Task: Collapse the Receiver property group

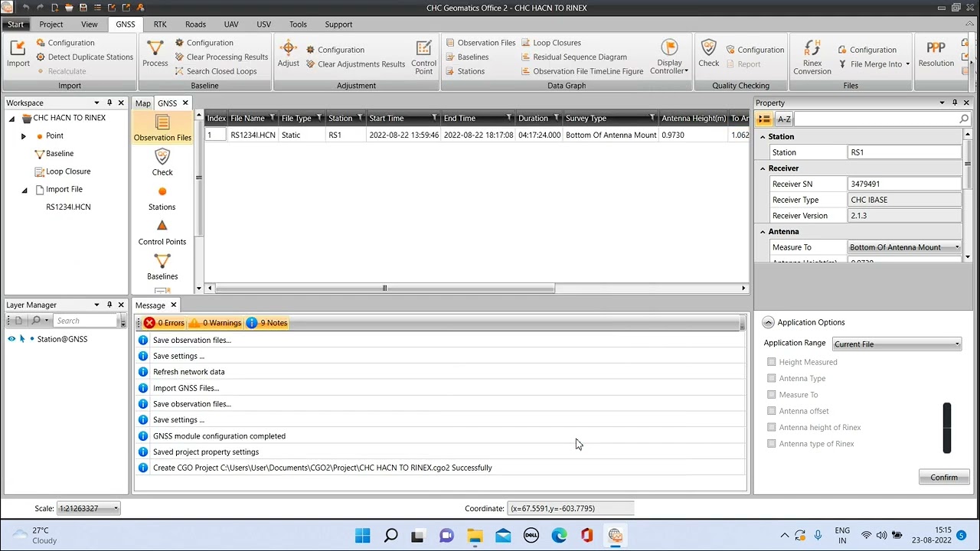Action: tap(763, 168)
